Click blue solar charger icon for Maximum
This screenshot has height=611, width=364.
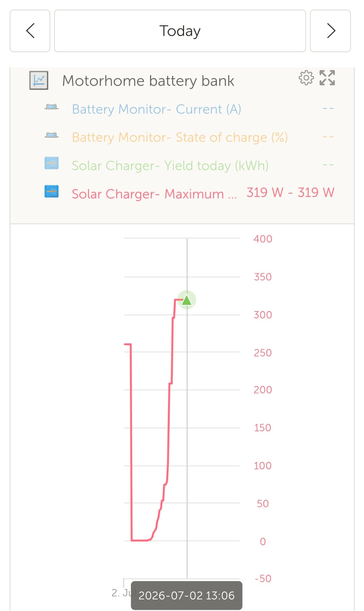click(x=52, y=192)
